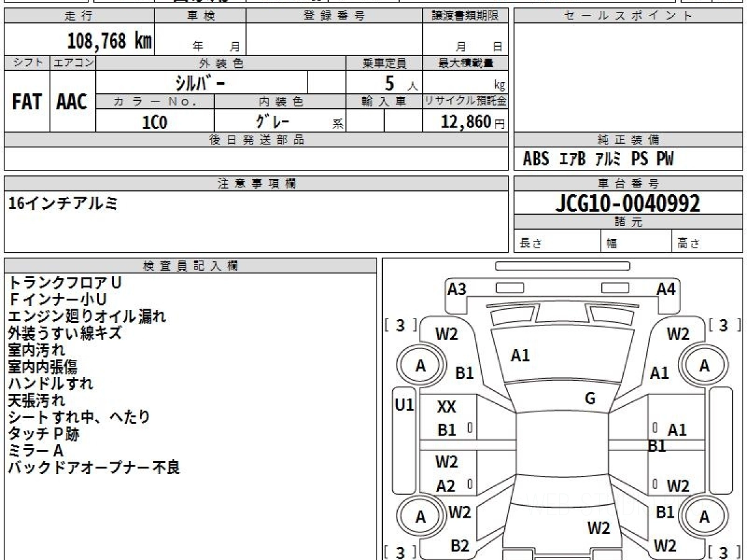This screenshot has width=747, height=560.
Task: Click the 内装色 header
Action: [x=280, y=101]
